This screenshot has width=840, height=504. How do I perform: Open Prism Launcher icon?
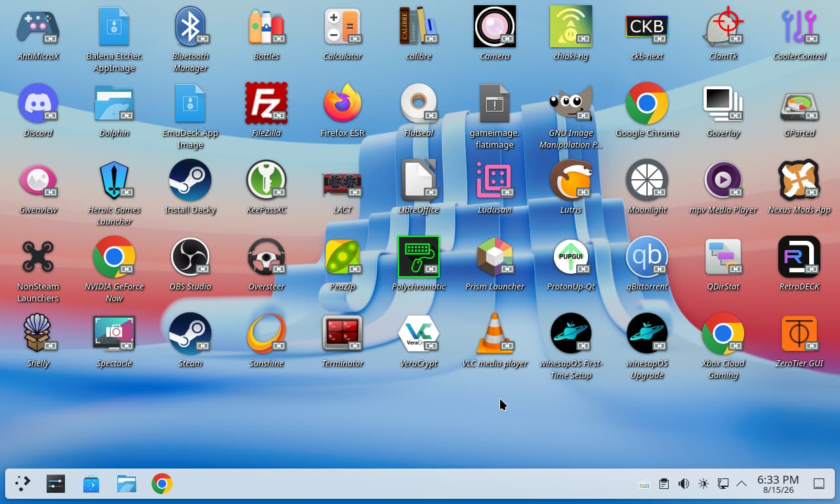(x=495, y=257)
